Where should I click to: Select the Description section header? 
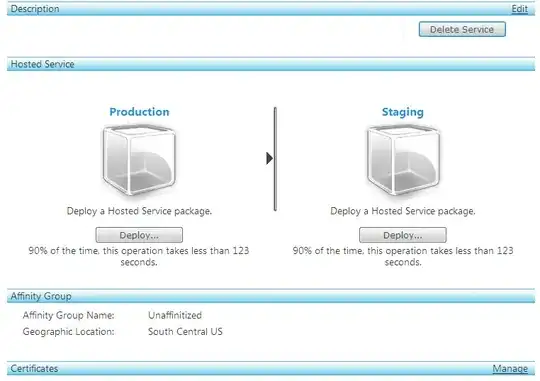click(x=271, y=9)
